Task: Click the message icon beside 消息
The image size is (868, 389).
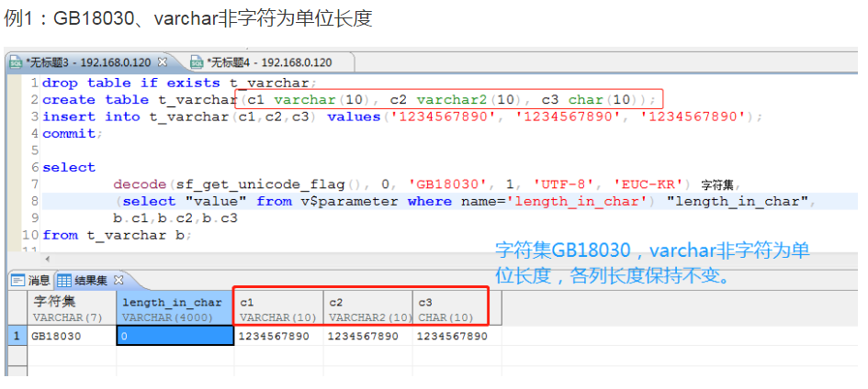Action: click(x=17, y=281)
